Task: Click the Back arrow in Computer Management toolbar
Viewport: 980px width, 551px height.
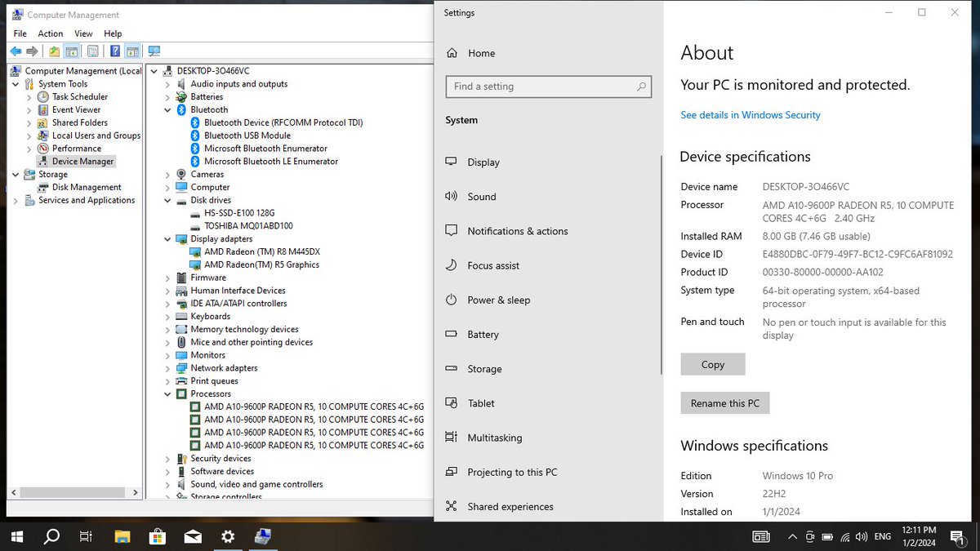Action: coord(16,51)
